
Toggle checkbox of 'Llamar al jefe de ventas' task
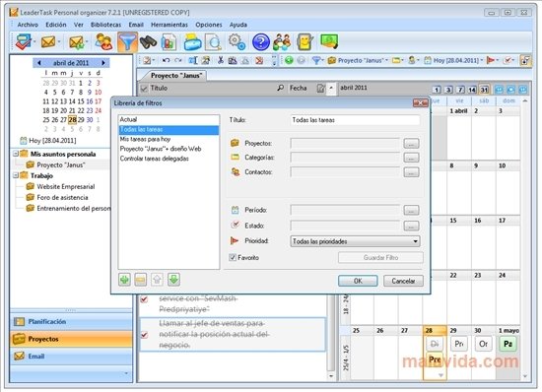pyautogui.click(x=144, y=334)
